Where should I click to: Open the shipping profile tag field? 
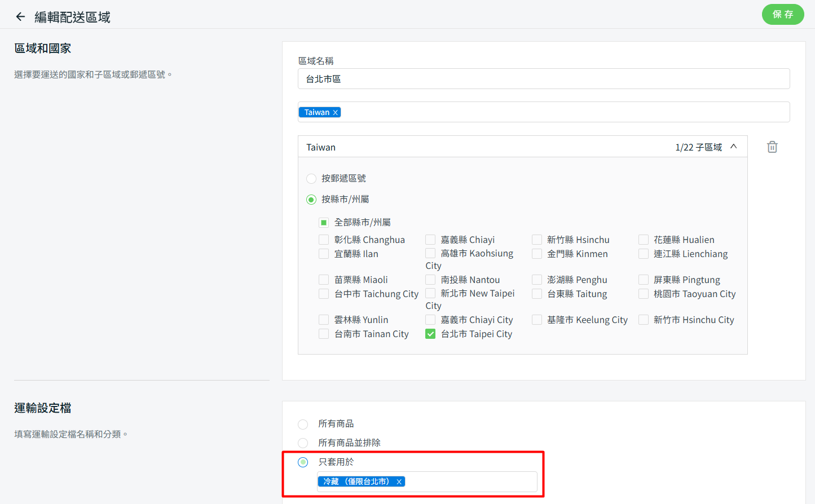click(471, 482)
